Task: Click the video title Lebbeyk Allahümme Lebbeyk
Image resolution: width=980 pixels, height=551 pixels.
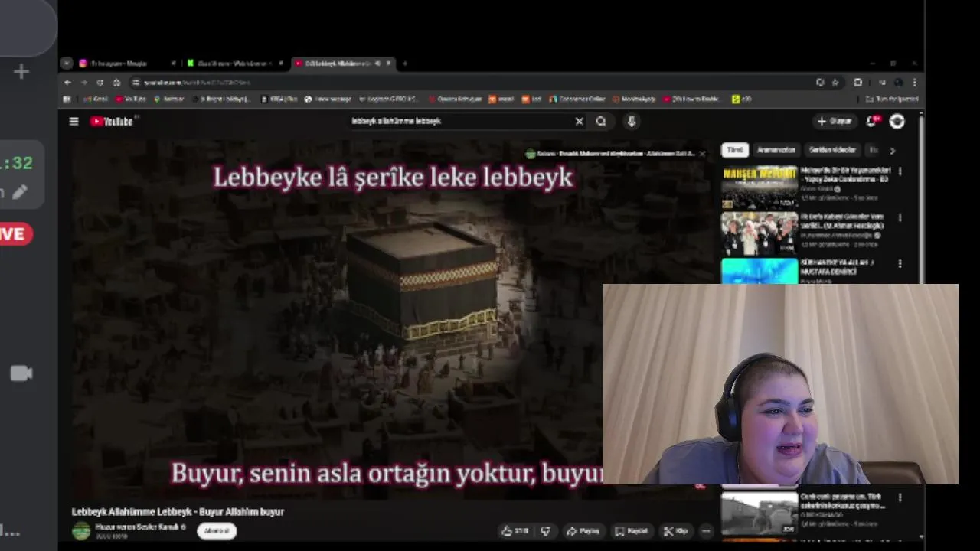Action: tap(178, 511)
